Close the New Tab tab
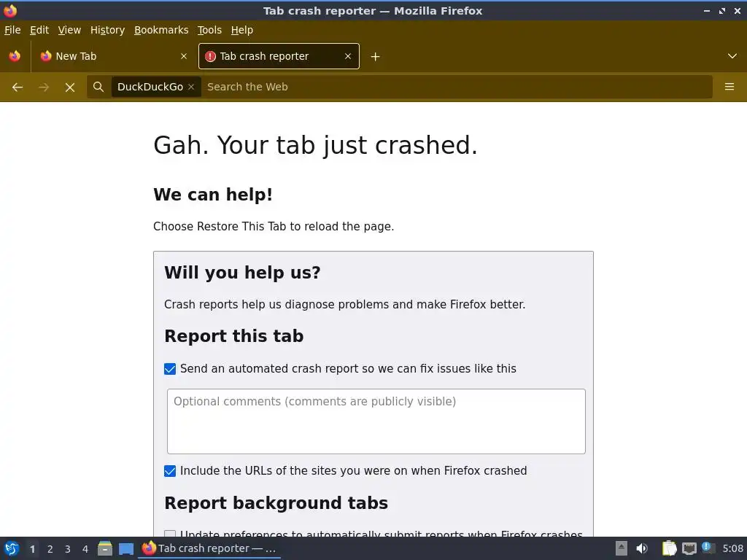 coord(184,56)
